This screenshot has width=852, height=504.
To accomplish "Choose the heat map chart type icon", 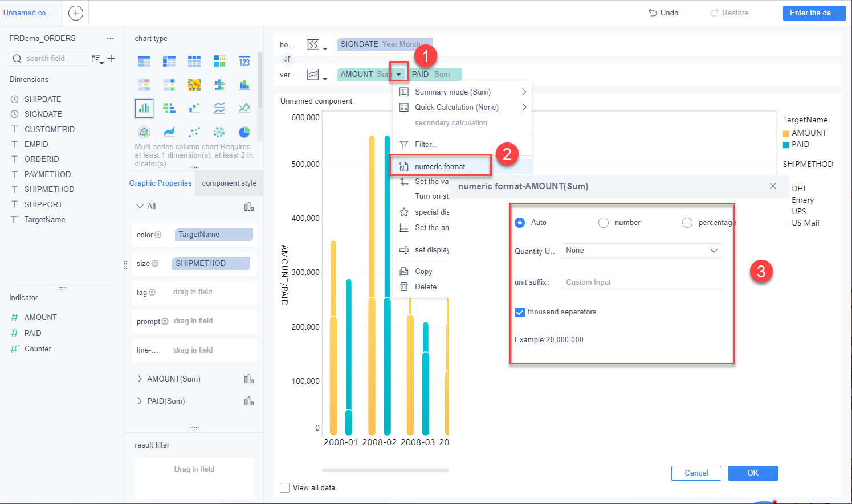I will [x=194, y=85].
